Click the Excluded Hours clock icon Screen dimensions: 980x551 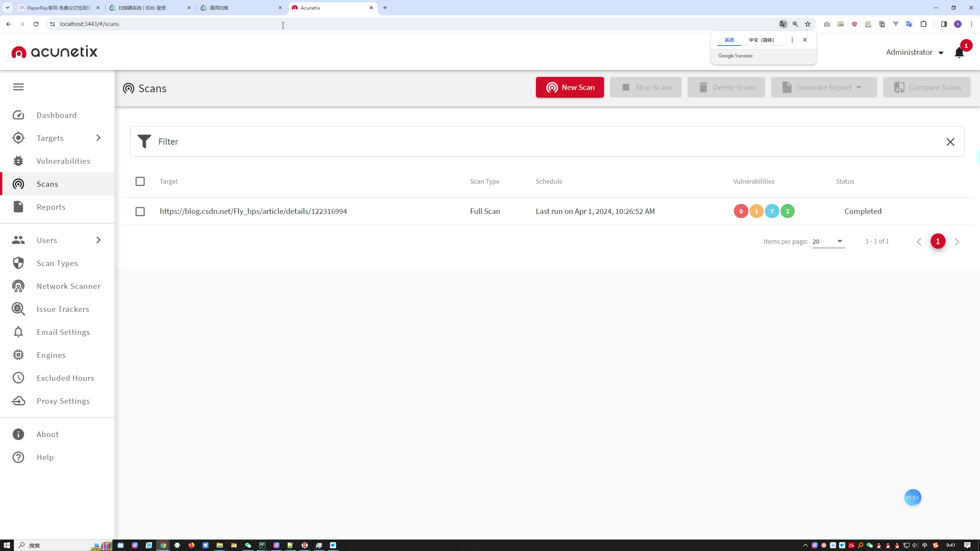tap(18, 378)
